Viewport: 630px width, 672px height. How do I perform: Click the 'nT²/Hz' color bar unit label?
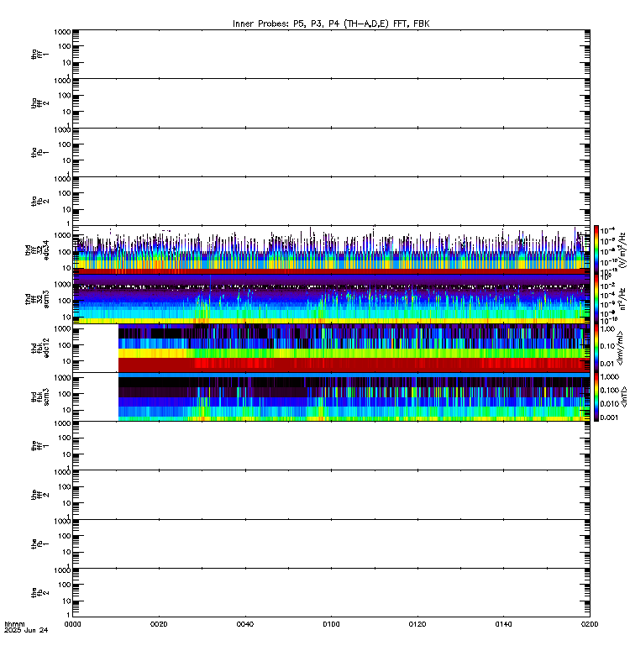tap(622, 299)
